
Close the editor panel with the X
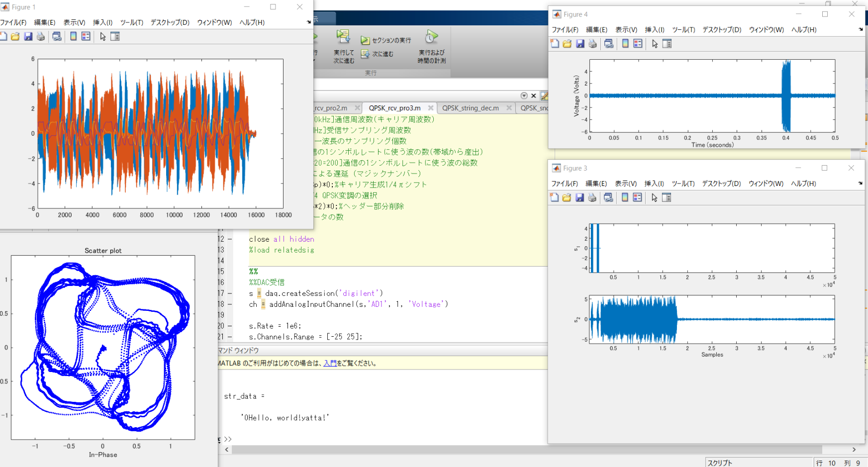point(534,95)
